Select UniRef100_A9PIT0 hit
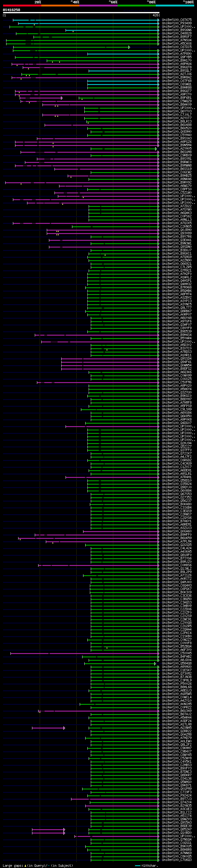The width and height of the screenshot is (197, 868). pos(176,94)
